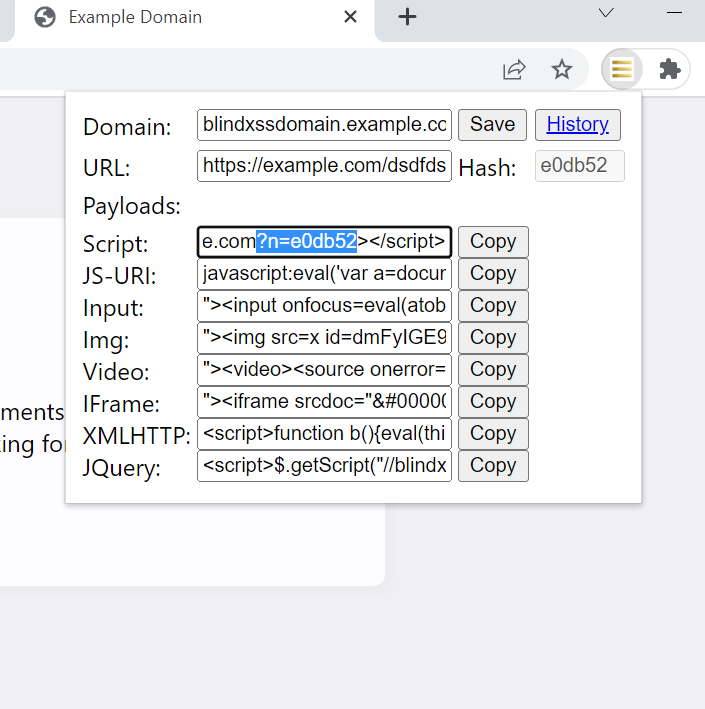
Task: Click the Domain: label
Action: (x=127, y=127)
